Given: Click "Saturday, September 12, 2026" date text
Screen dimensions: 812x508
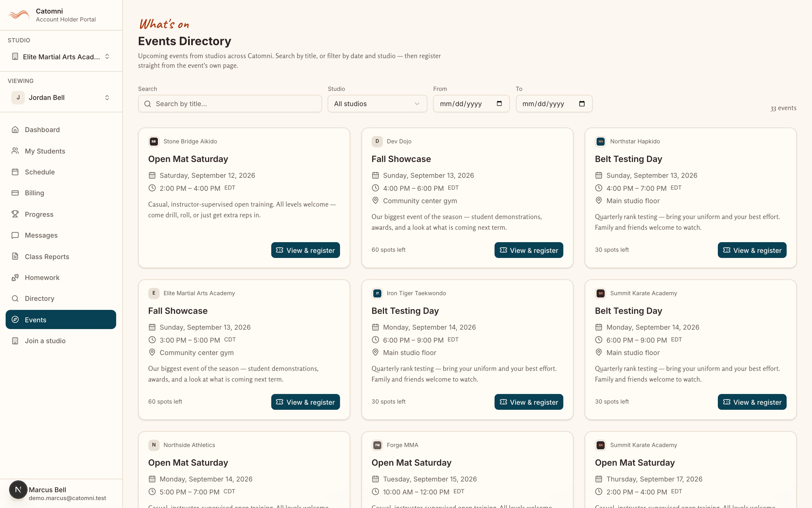Looking at the screenshot, I should coord(207,175).
